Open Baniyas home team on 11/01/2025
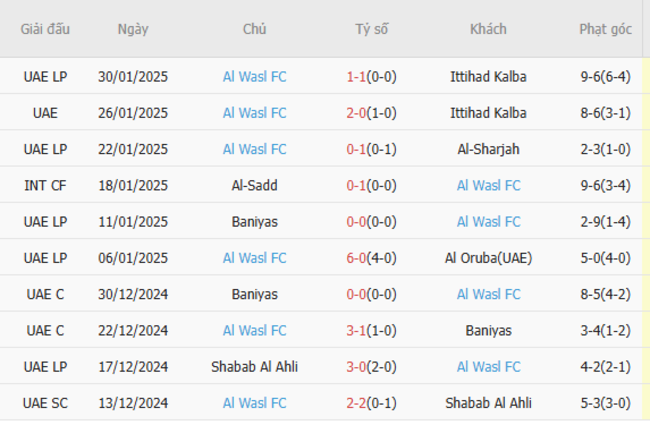This screenshot has width=650, height=425. [255, 222]
